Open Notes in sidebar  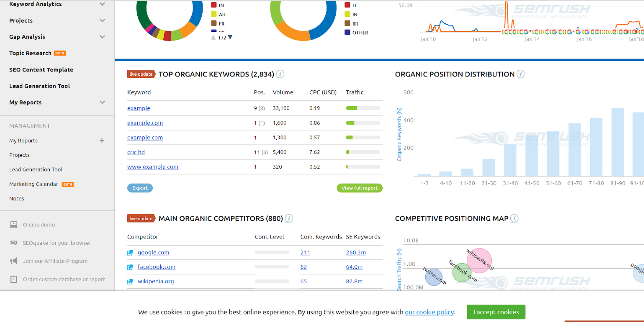pos(17,199)
